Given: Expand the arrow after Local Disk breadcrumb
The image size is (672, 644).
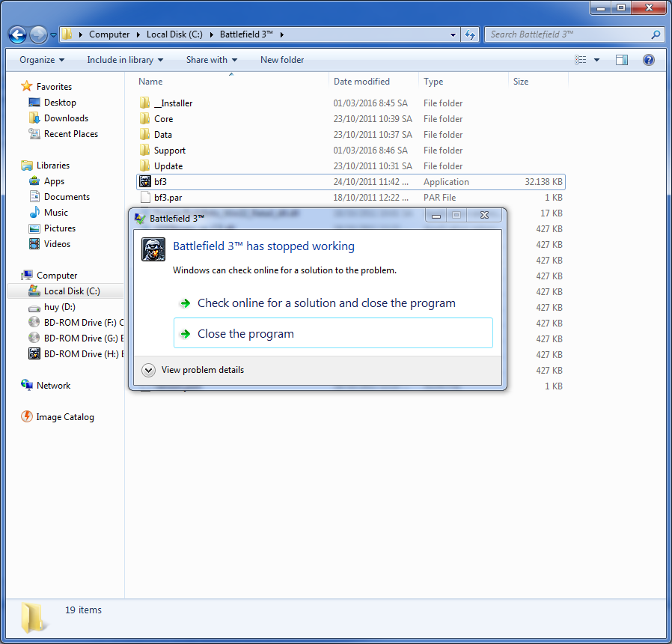Looking at the screenshot, I should [212, 34].
